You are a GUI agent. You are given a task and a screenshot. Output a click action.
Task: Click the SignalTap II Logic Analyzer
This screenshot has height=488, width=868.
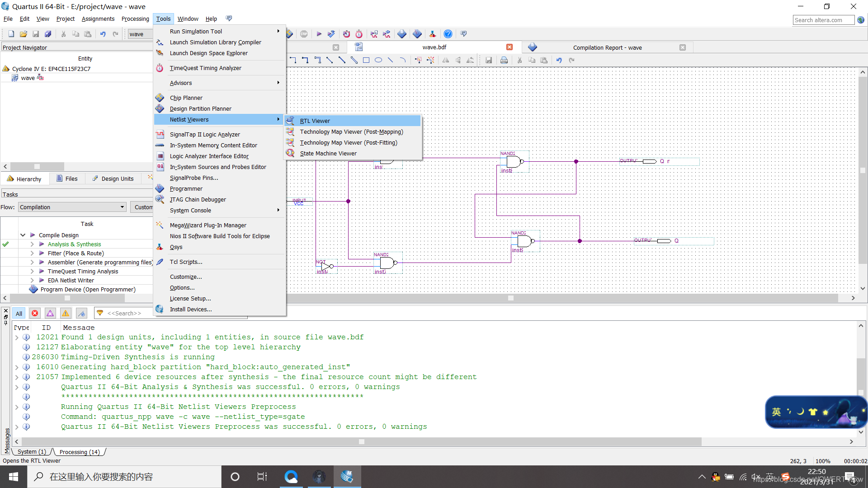pyautogui.click(x=205, y=134)
